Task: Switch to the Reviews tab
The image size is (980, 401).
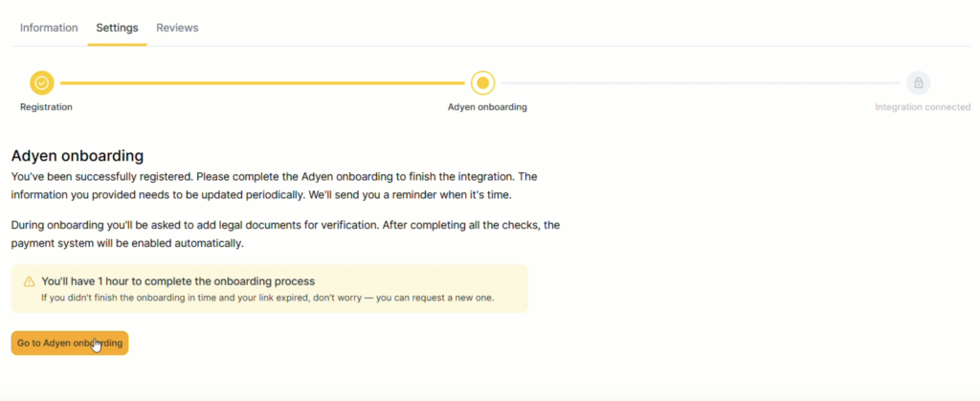Action: point(177,28)
